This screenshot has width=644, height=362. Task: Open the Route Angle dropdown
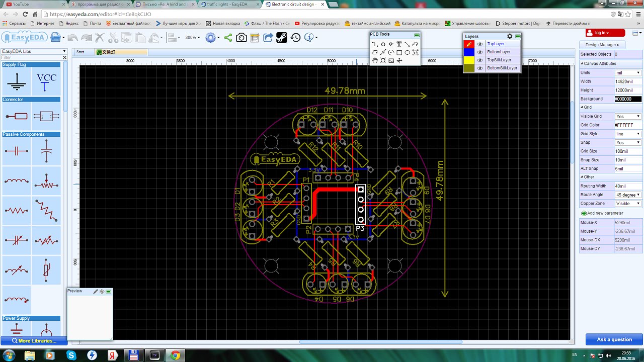[628, 195]
